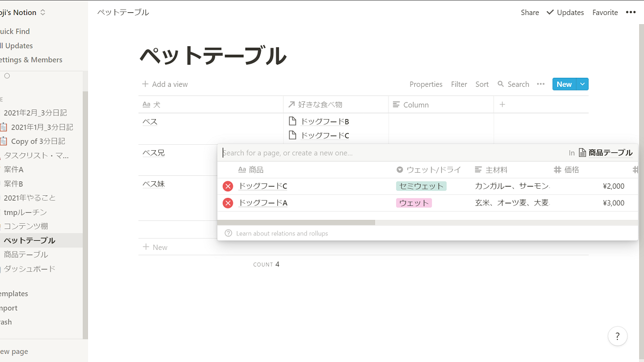This screenshot has width=644, height=362.
Task: Focus the Search for a page field
Action: click(376, 153)
